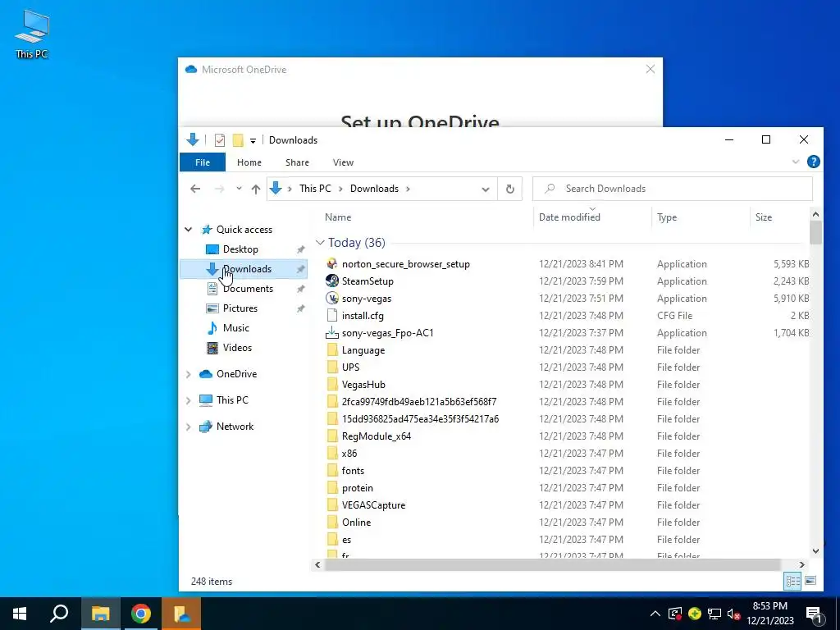Open taskbar Search magnifier
This screenshot has width=840, height=630.
pos(59,614)
